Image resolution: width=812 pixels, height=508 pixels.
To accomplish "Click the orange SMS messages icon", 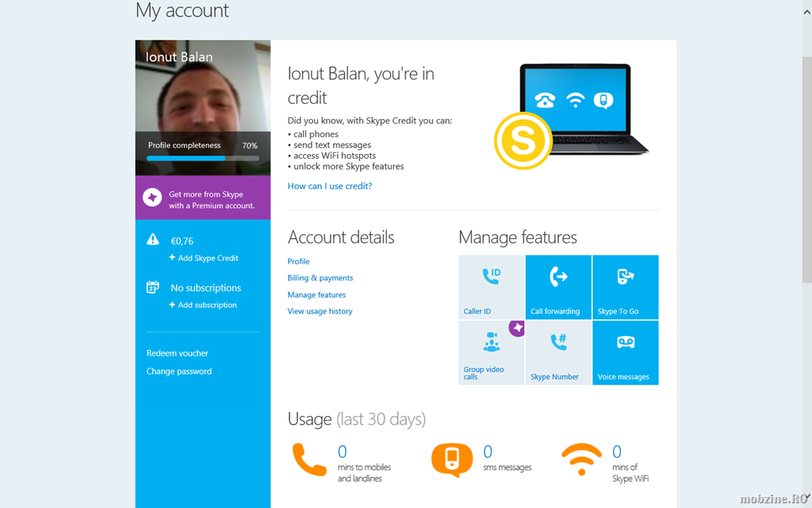I will [x=452, y=460].
